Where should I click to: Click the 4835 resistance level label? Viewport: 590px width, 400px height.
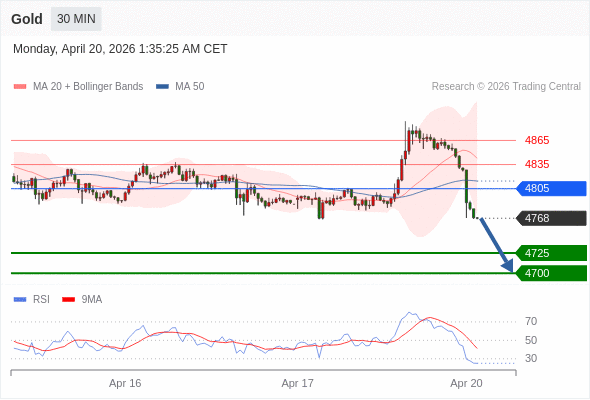coord(537,164)
